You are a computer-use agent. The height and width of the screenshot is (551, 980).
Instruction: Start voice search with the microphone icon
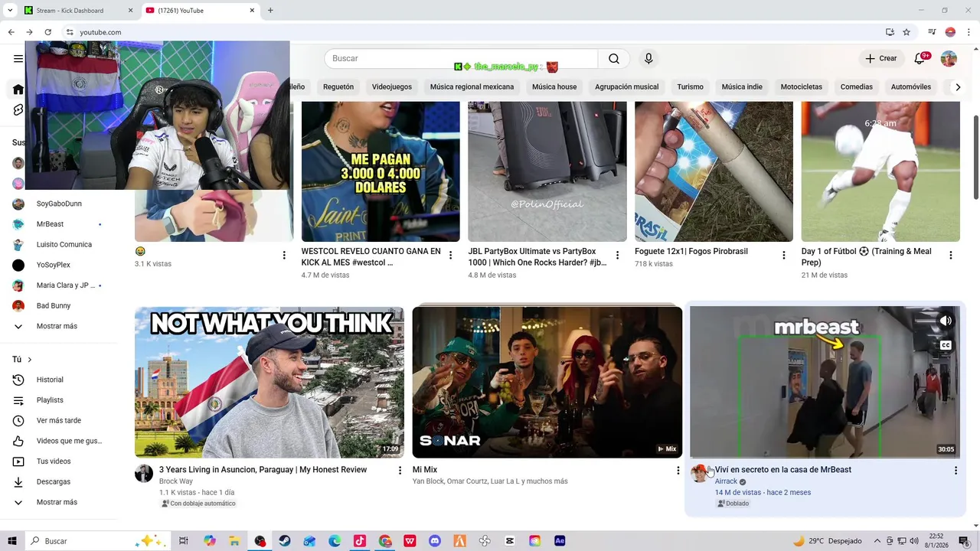click(648, 59)
